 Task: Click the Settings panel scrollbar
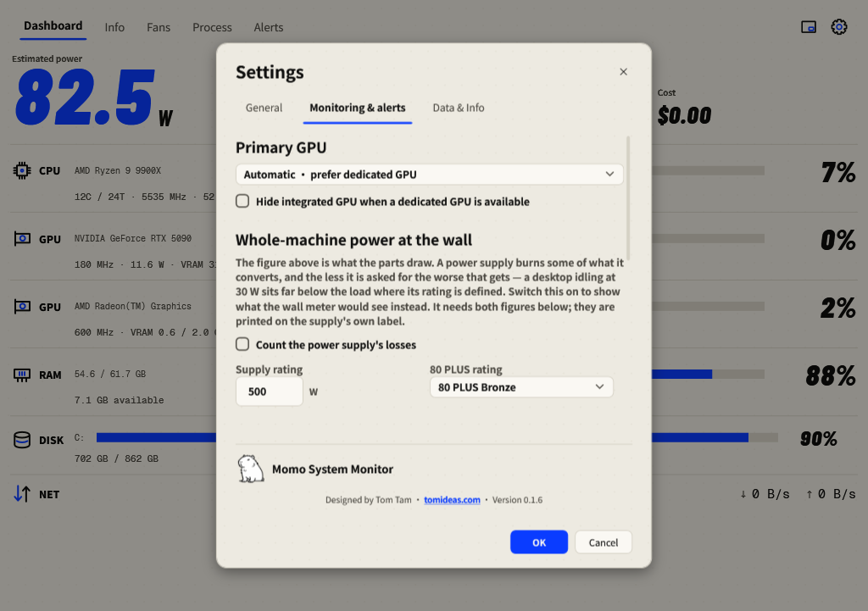point(628,198)
